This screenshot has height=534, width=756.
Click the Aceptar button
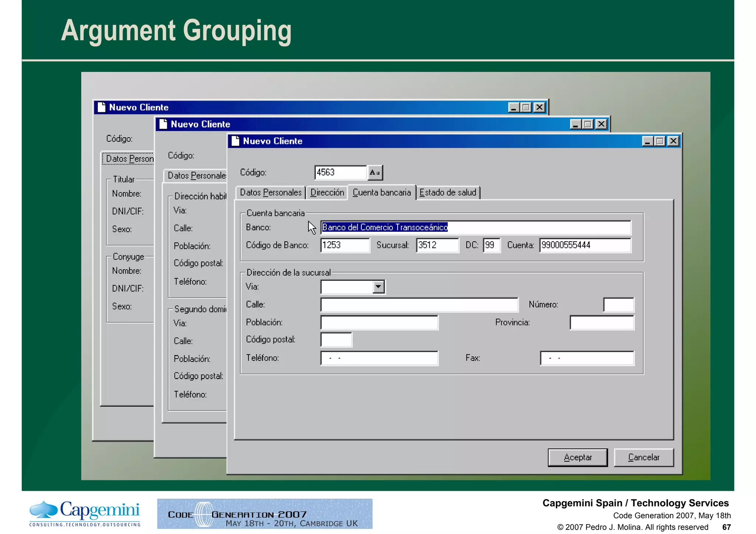(578, 457)
